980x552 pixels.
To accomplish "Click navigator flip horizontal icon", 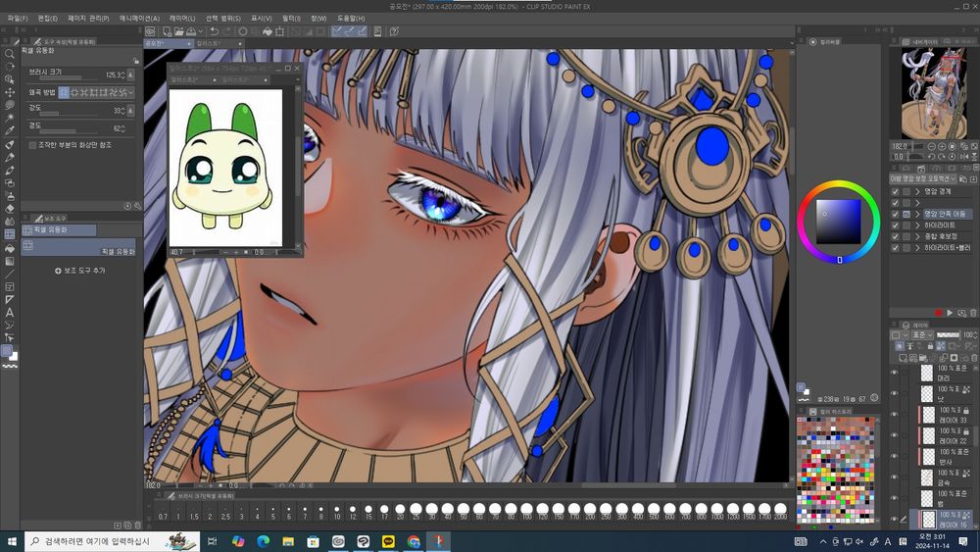I will [963, 156].
